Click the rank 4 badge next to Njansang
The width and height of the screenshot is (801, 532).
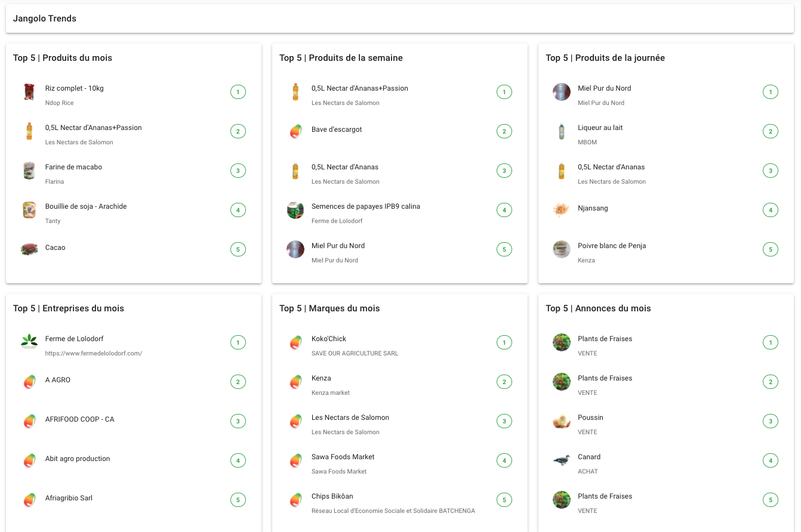[x=771, y=210]
